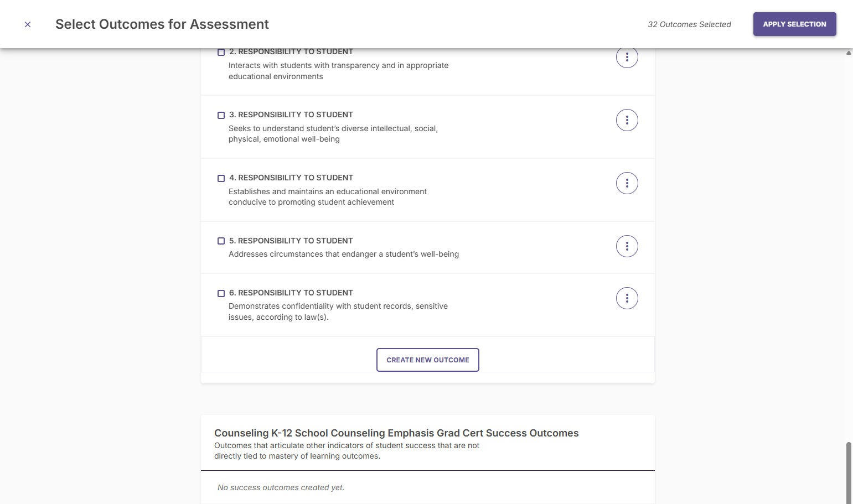853x504 pixels.
Task: Check the box for 5. Responsibility to Student
Action: click(221, 241)
